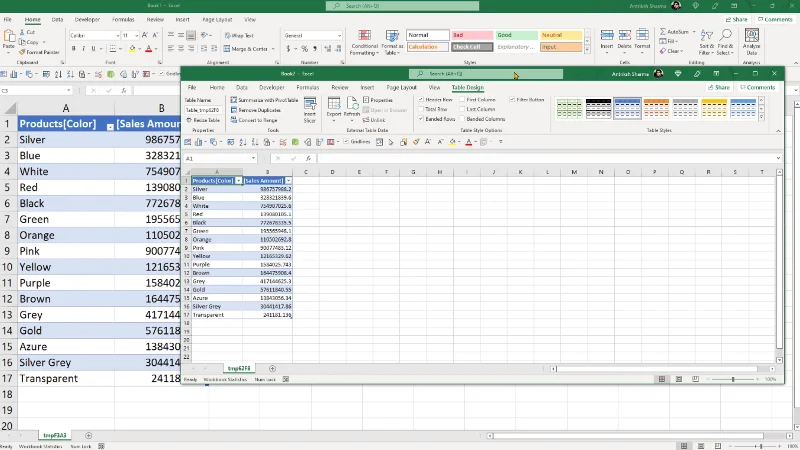Click Properties in External Table Data group
Screen dimensions: 800x450
coord(378,100)
